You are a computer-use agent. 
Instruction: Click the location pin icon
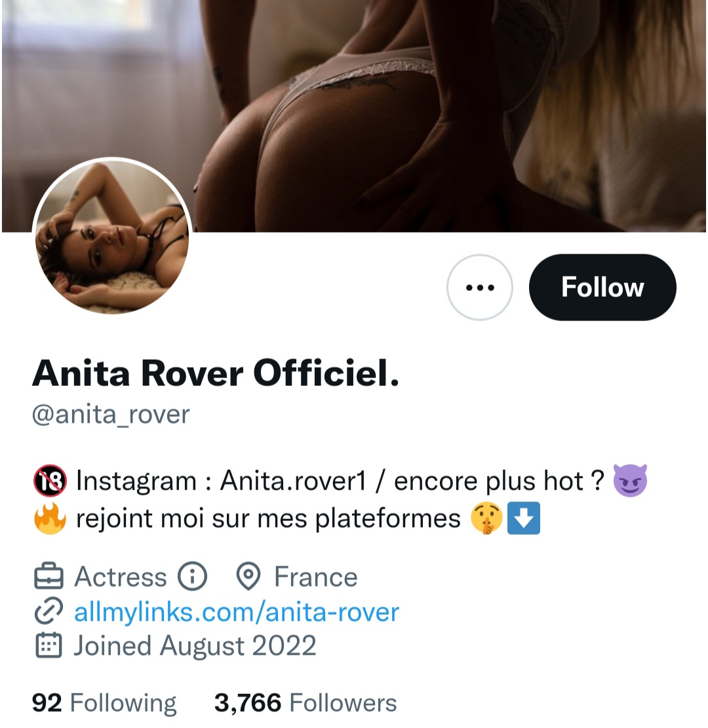tap(248, 577)
